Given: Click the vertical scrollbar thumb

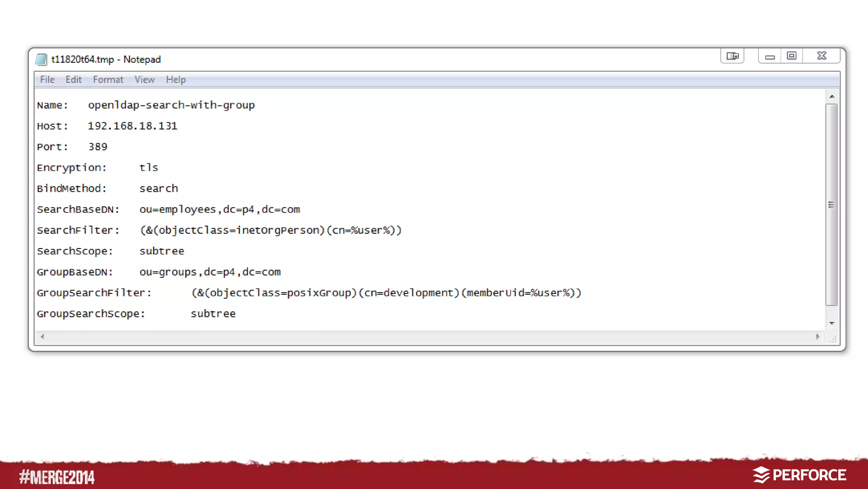Looking at the screenshot, I should point(832,204).
